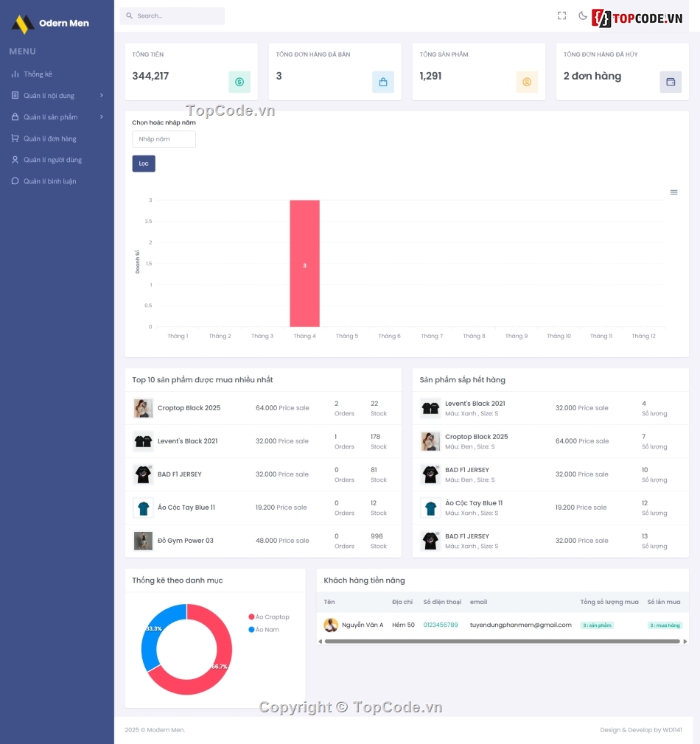The image size is (700, 744).
Task: Click the dollar icon on Tổng Tiền card
Action: click(x=239, y=82)
